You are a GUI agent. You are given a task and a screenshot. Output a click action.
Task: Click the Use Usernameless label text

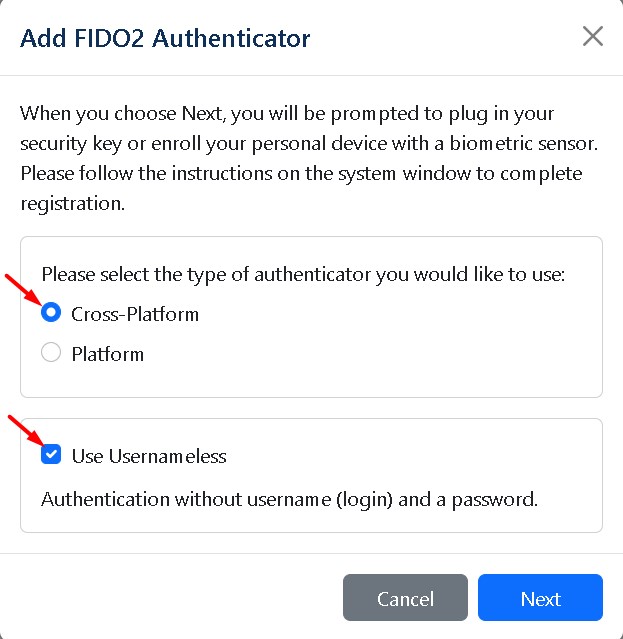149,457
